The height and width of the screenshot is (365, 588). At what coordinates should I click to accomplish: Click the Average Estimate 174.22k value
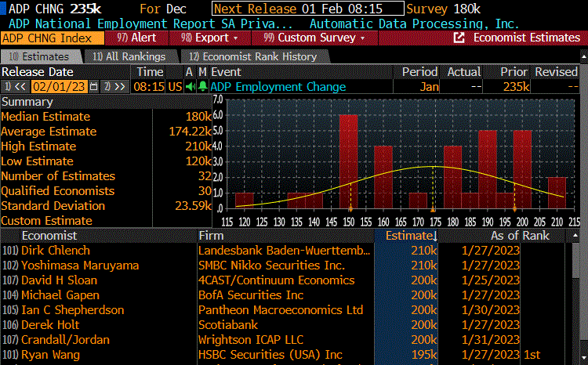coord(191,132)
